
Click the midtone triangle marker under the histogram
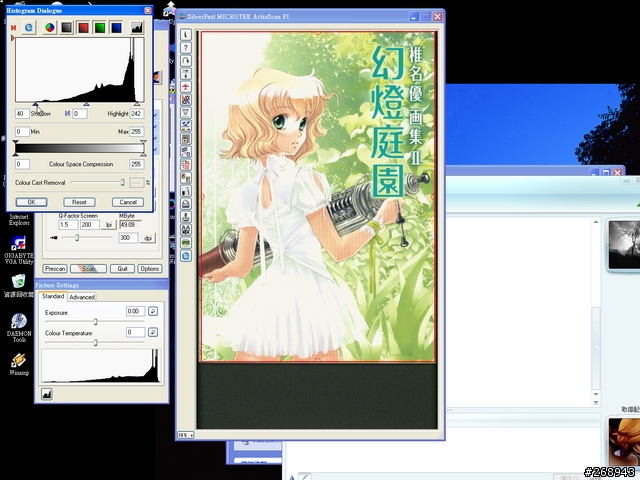pos(87,104)
